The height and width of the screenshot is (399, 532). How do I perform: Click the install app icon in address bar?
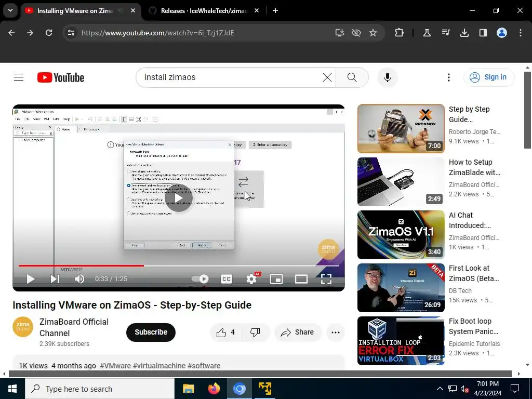click(x=340, y=33)
